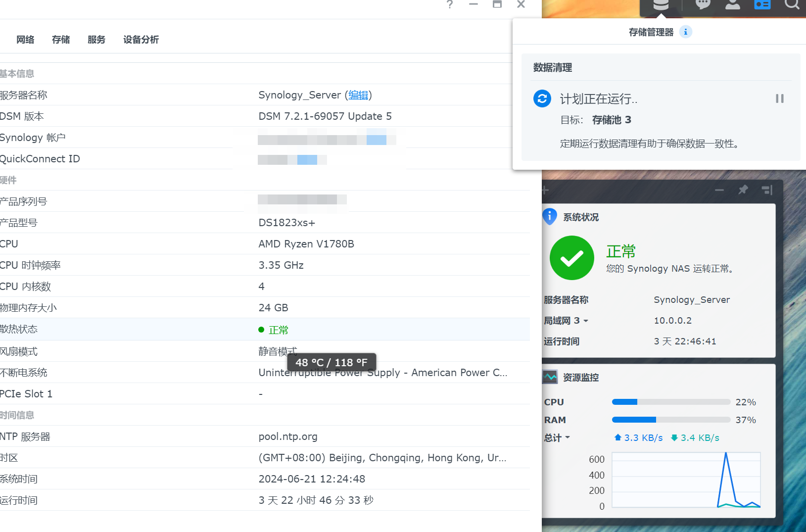Click the 系统状况 shield info icon
The height and width of the screenshot is (532, 806).
549,217
